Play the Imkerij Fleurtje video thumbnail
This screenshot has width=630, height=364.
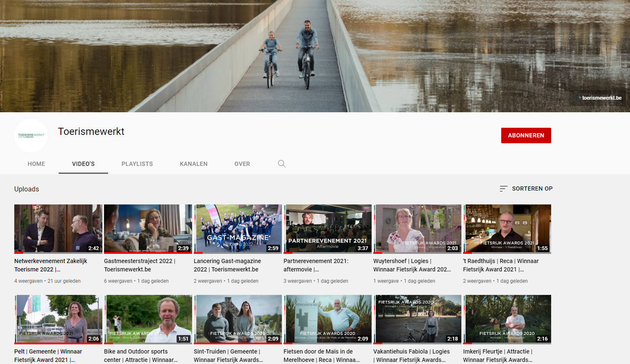tap(507, 320)
